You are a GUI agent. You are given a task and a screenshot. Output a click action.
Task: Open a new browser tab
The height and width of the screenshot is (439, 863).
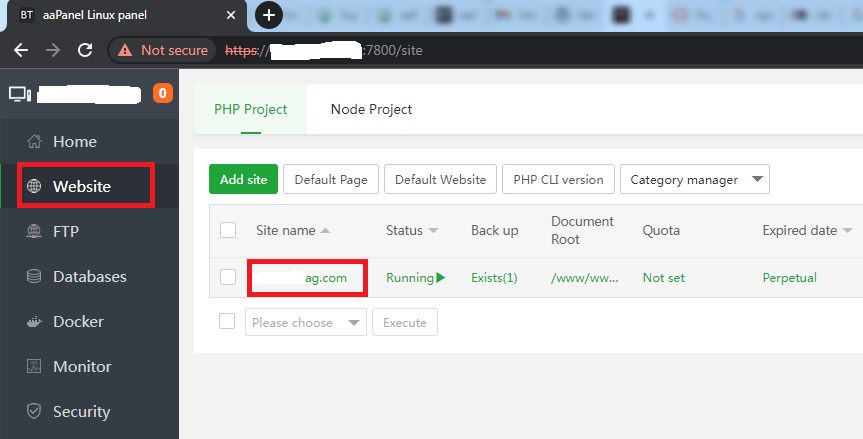(x=269, y=15)
